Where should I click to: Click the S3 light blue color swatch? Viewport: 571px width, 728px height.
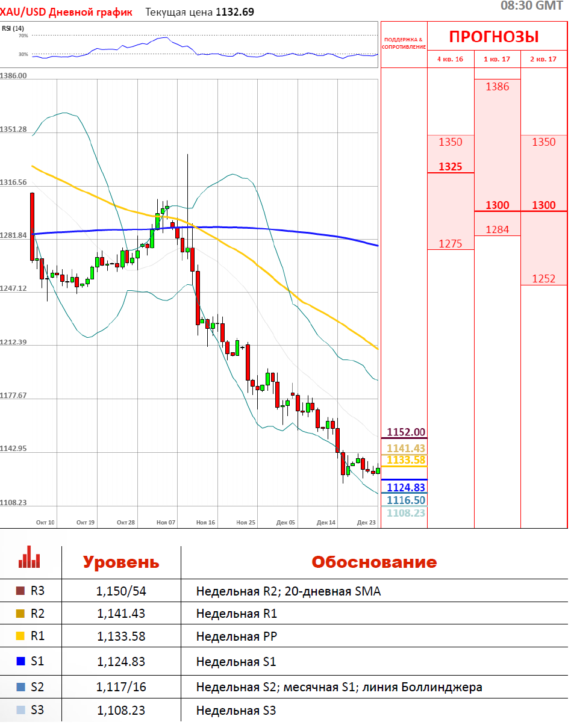(20, 710)
